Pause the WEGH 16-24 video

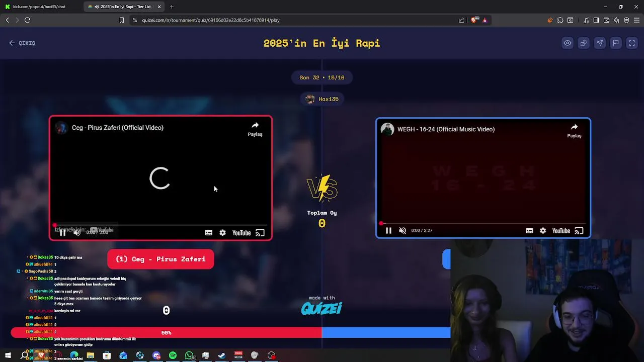coord(388,230)
